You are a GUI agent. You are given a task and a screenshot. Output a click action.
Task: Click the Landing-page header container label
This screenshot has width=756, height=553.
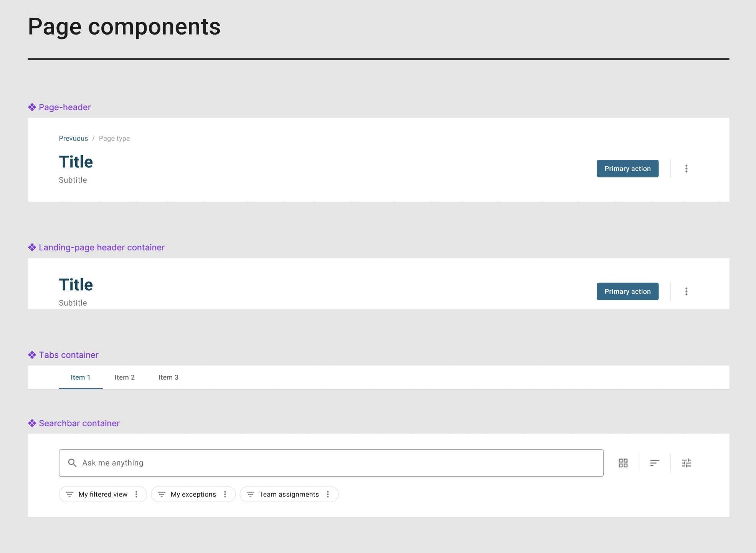pos(102,247)
